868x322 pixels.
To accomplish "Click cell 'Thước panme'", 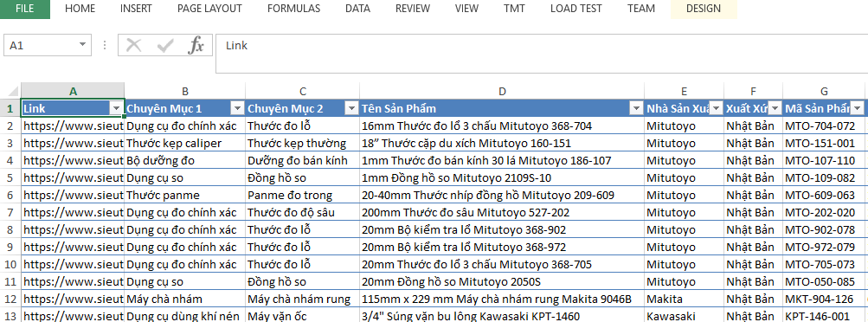I will click(185, 196).
